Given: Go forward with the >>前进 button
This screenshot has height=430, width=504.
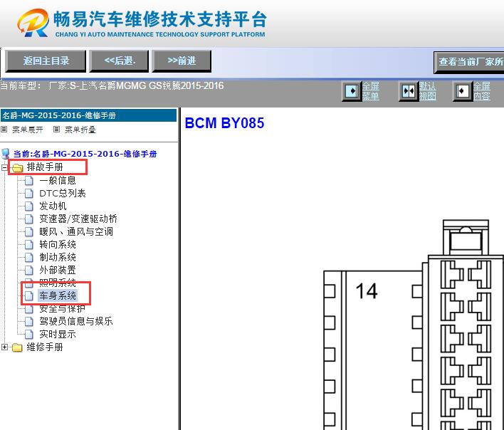Looking at the screenshot, I should (x=182, y=61).
